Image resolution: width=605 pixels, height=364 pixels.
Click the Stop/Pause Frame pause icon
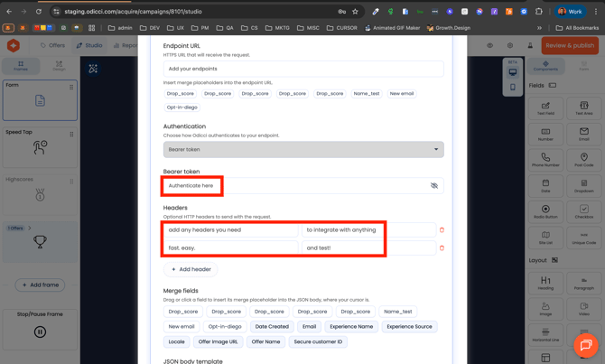tap(40, 331)
